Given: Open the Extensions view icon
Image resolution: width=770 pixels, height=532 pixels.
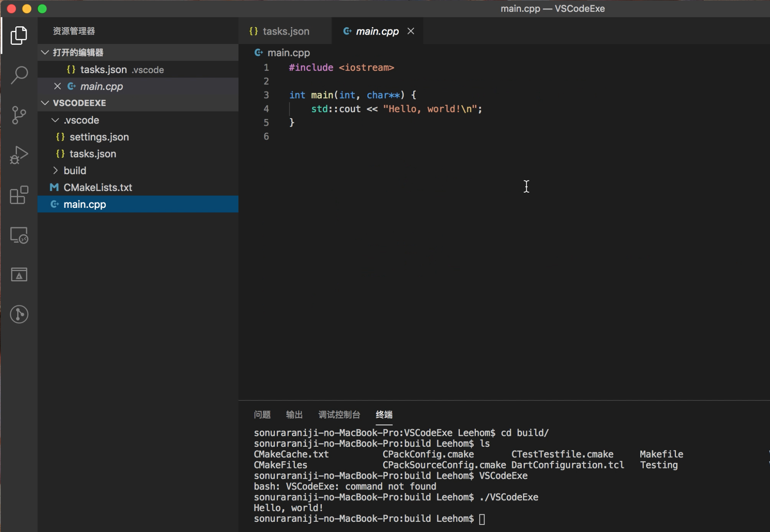Looking at the screenshot, I should 18,195.
